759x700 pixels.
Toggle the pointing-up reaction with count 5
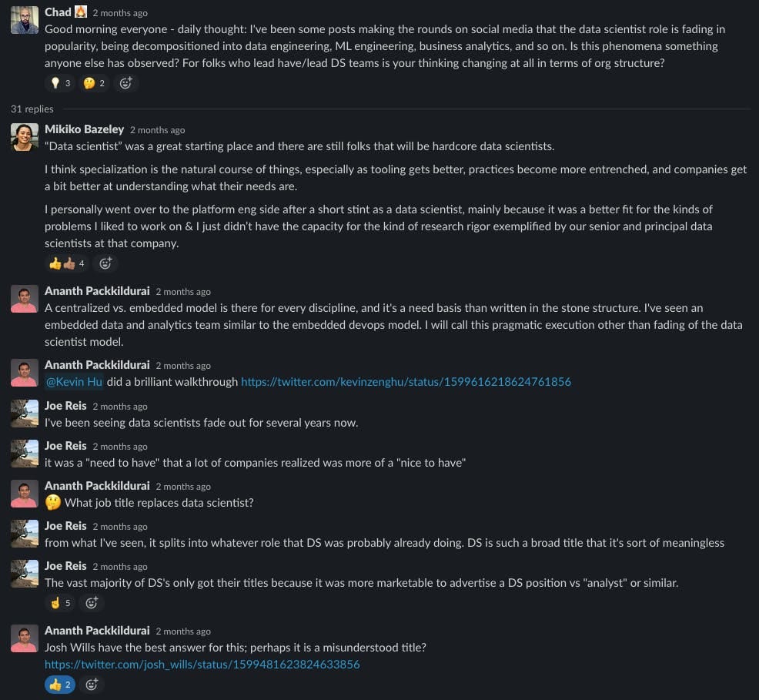(x=61, y=603)
